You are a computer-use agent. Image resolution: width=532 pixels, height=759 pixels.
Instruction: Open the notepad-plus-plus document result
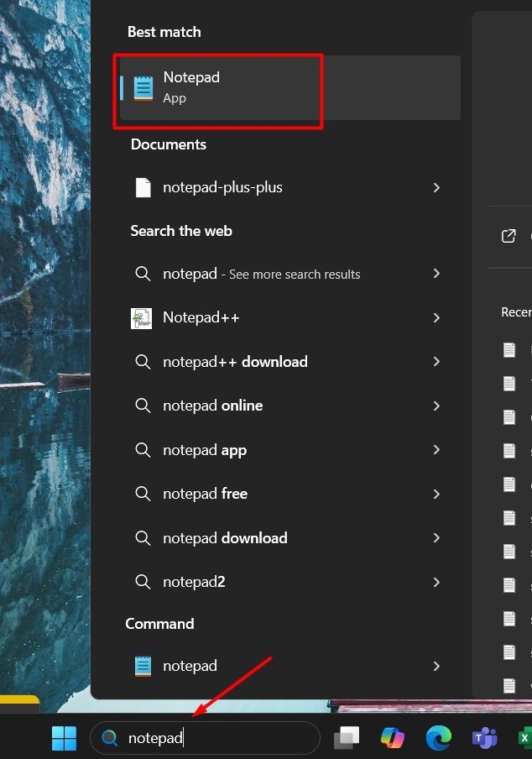[289, 187]
